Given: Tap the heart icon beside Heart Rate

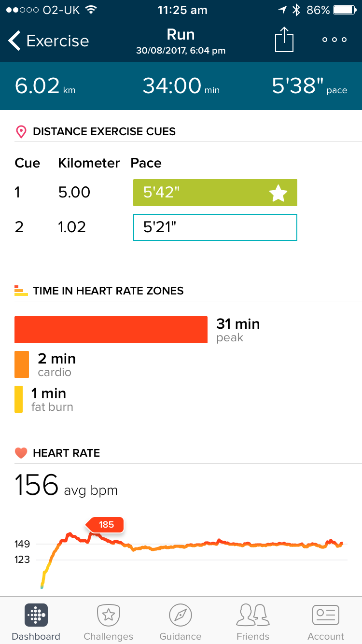Looking at the screenshot, I should (x=21, y=453).
